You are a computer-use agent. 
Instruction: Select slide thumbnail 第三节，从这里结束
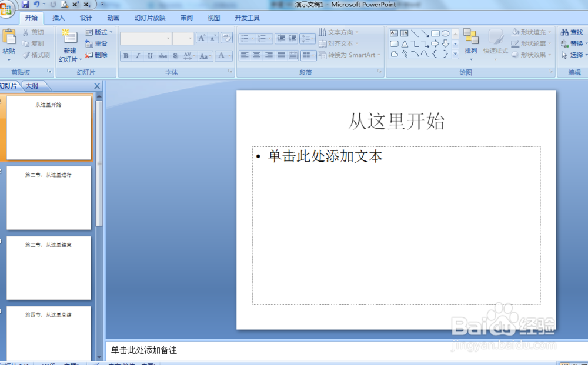[48, 268]
